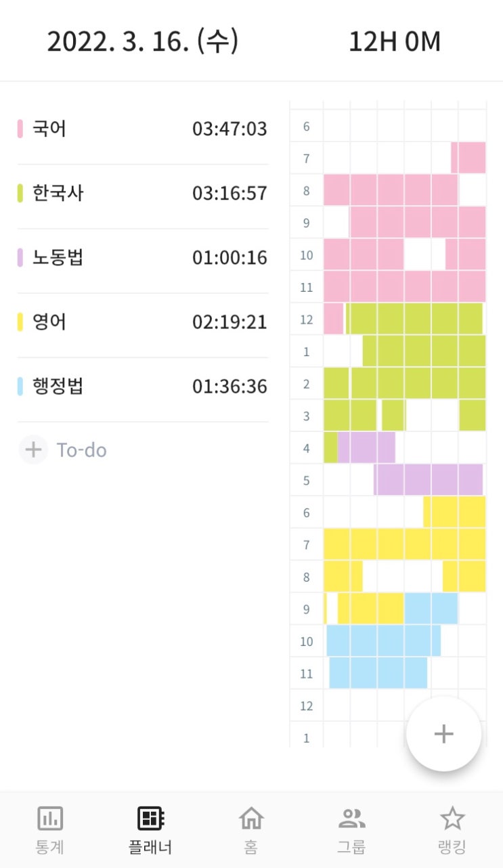Tap the 노동법 subject label
The image size is (503, 868).
click(x=58, y=258)
